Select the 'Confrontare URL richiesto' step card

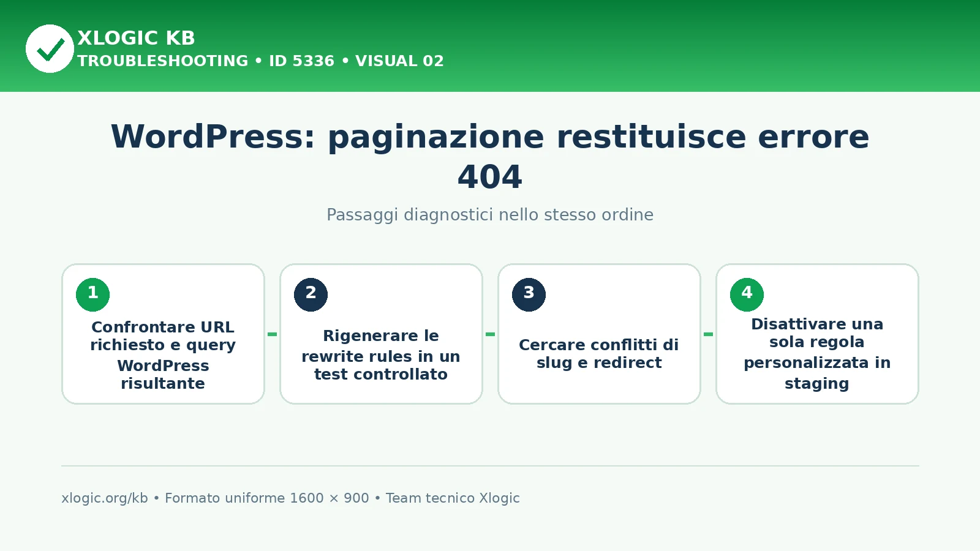point(163,334)
